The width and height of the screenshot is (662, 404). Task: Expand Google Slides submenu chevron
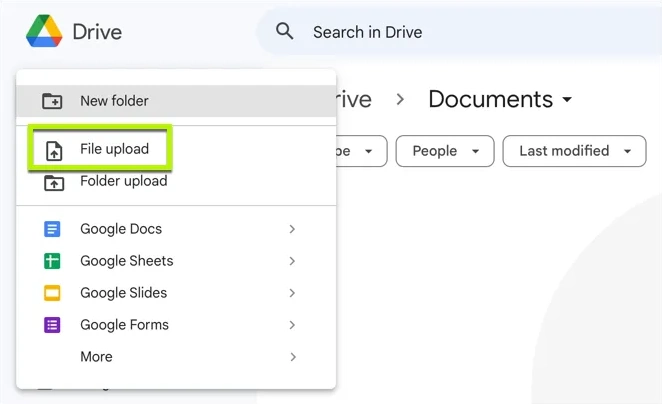pos(292,293)
